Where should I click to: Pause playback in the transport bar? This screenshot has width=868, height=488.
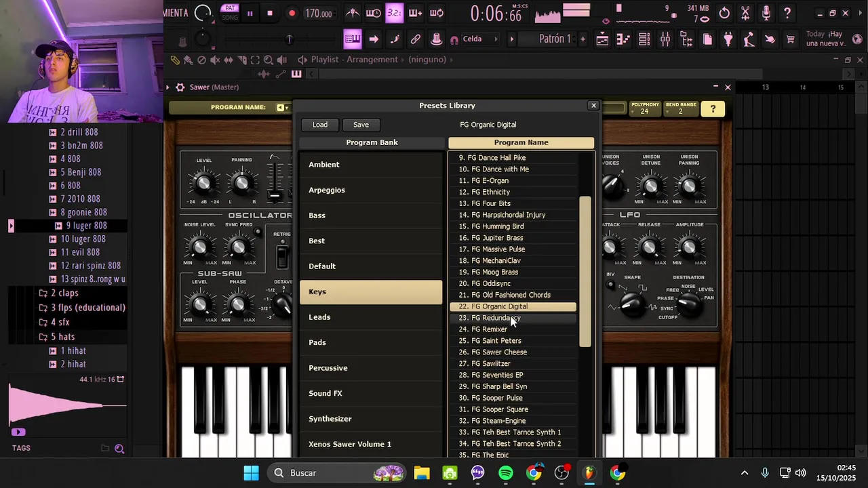coord(250,14)
